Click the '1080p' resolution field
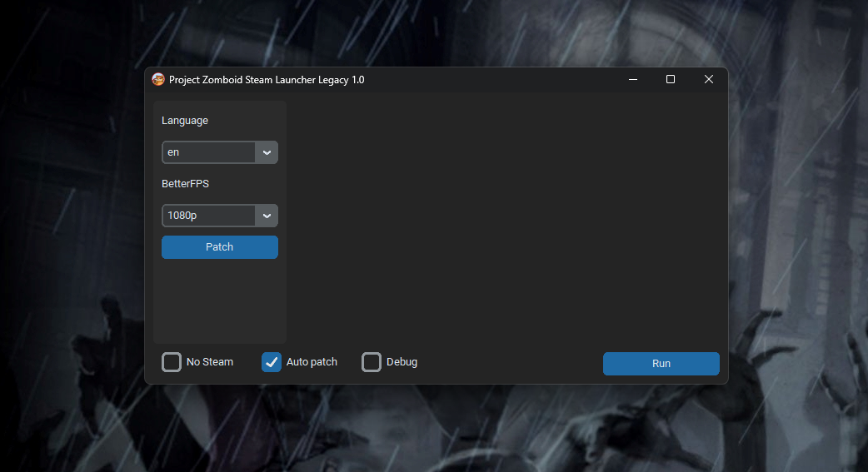This screenshot has width=868, height=472. point(209,216)
